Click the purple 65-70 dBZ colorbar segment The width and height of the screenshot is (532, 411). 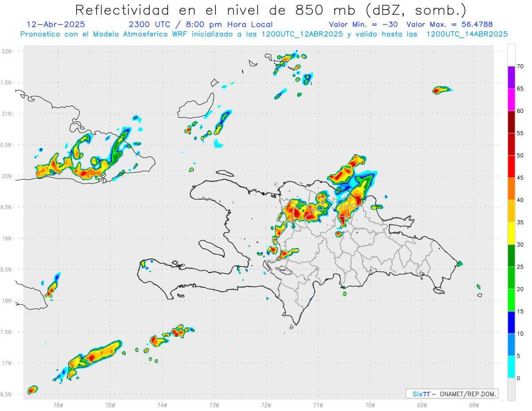(x=511, y=78)
